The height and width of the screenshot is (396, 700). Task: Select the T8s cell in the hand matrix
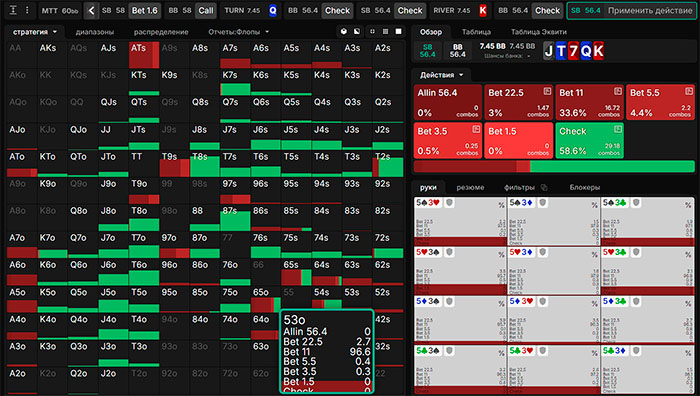point(204,164)
